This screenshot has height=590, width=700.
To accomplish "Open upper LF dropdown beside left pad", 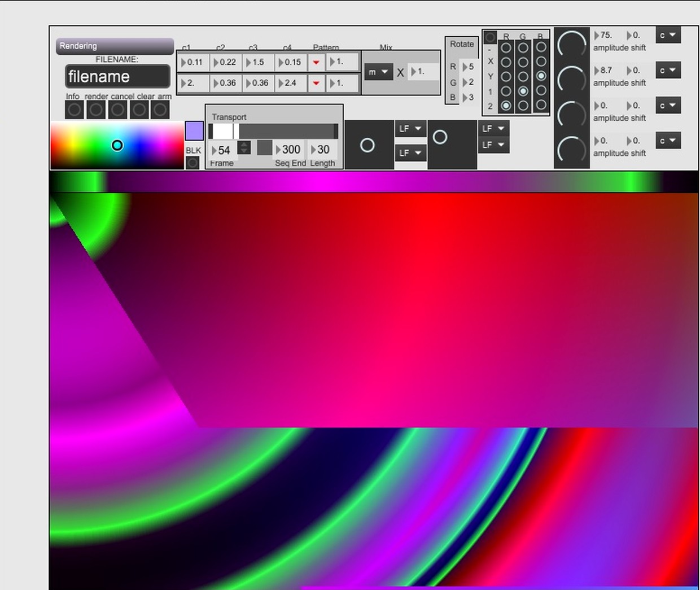I will pyautogui.click(x=410, y=129).
